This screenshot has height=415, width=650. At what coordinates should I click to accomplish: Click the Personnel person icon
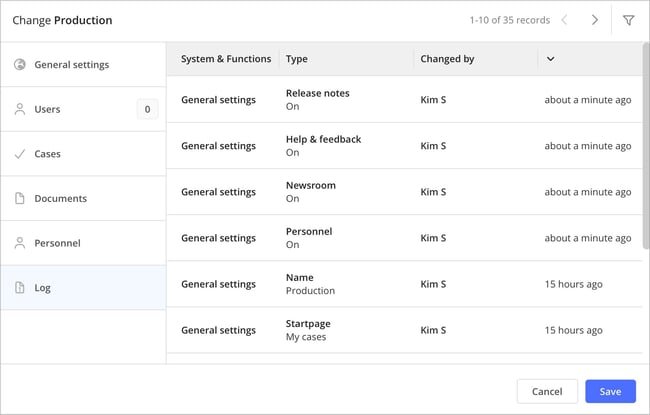(x=20, y=243)
